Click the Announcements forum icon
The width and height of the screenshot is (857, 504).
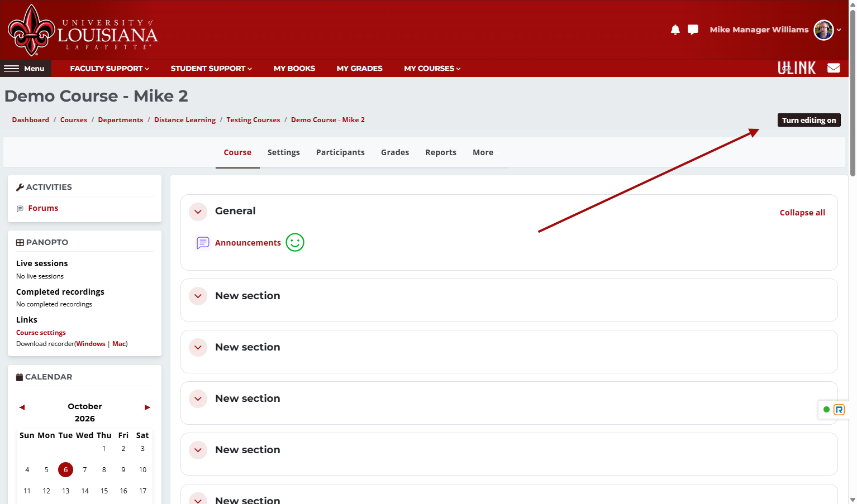203,243
